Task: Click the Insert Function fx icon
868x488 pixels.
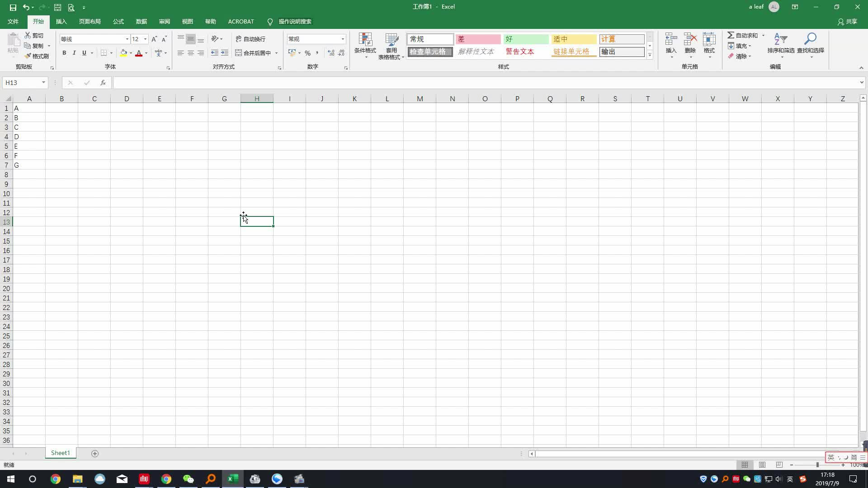Action: coord(103,83)
